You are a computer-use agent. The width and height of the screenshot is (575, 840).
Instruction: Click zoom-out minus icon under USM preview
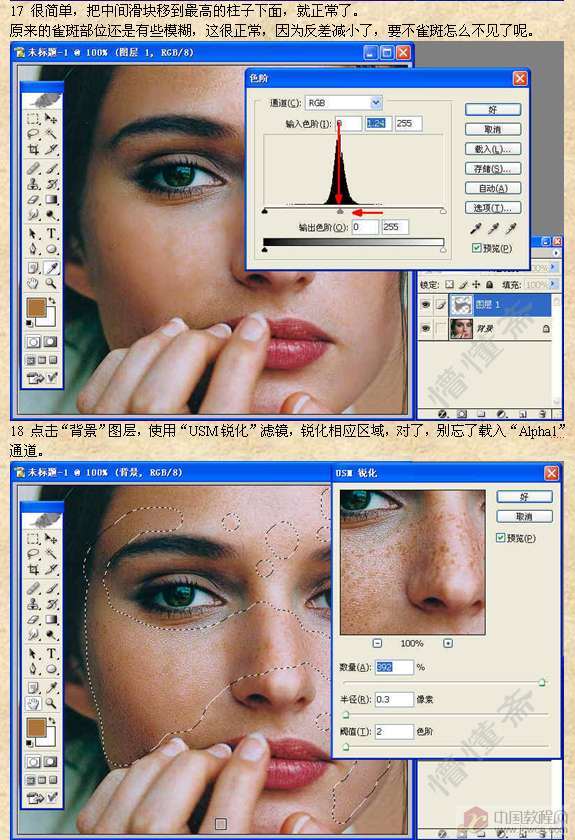pyautogui.click(x=377, y=643)
